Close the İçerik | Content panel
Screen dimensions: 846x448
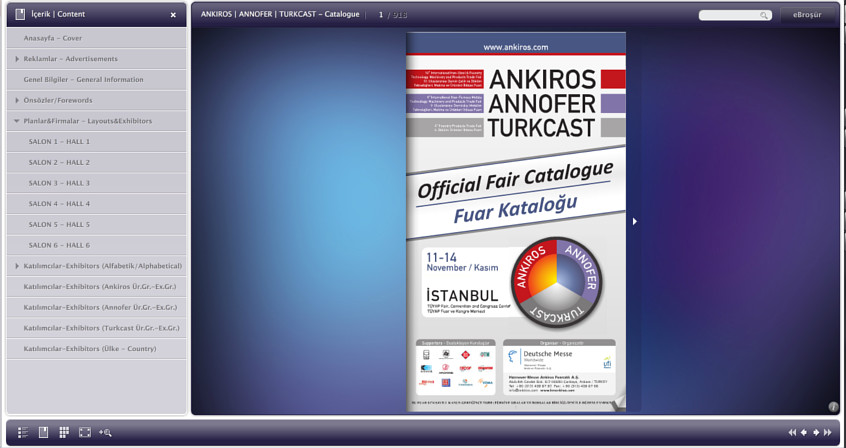click(x=173, y=15)
